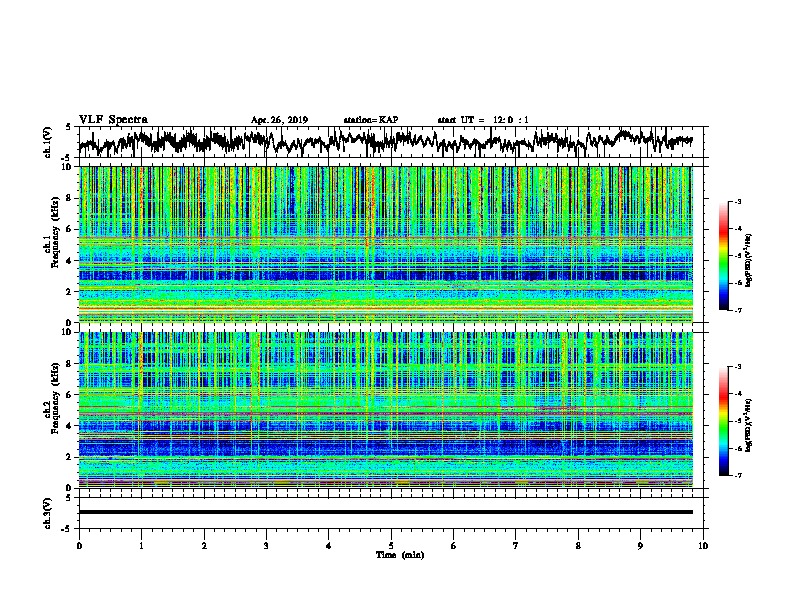Click the -7 label on ch.1 colorbar
Image resolution: width=792 pixels, height=612 pixels.
pyautogui.click(x=738, y=310)
